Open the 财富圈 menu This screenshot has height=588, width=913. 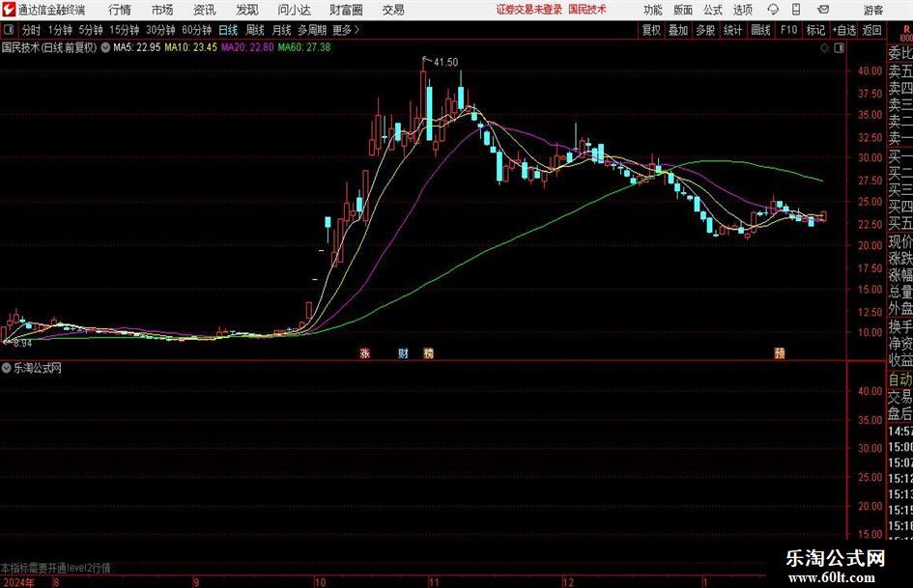[346, 10]
